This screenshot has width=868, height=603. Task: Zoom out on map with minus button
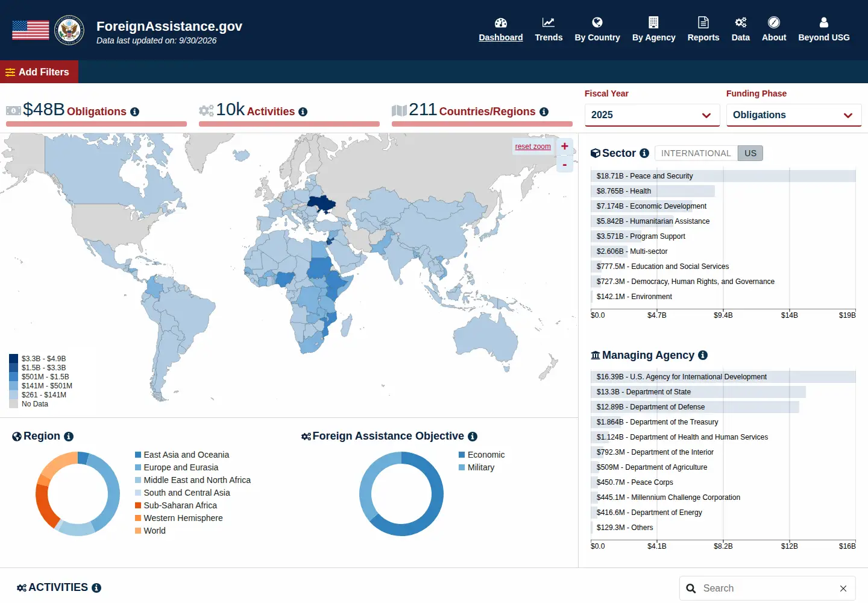point(565,165)
